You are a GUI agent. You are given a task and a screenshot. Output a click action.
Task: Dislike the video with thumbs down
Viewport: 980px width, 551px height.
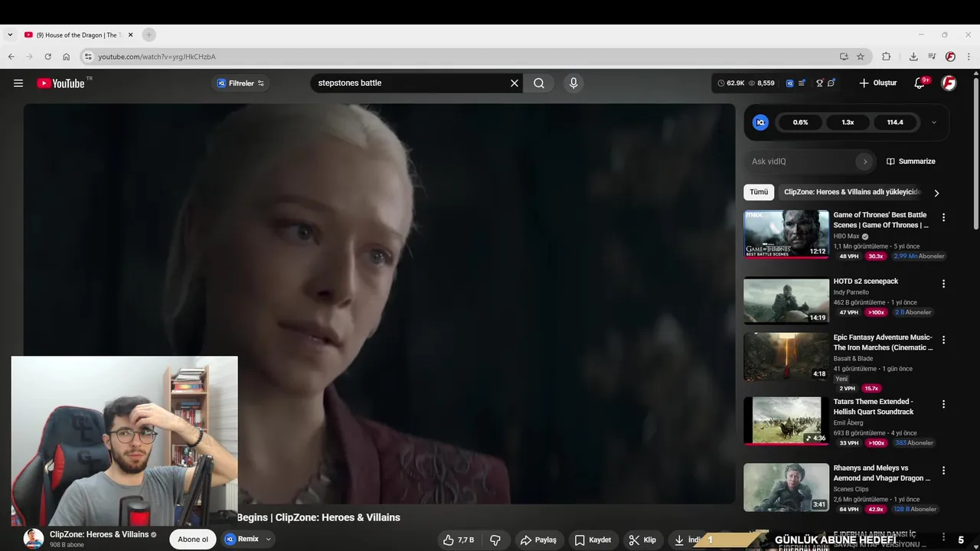pyautogui.click(x=495, y=540)
